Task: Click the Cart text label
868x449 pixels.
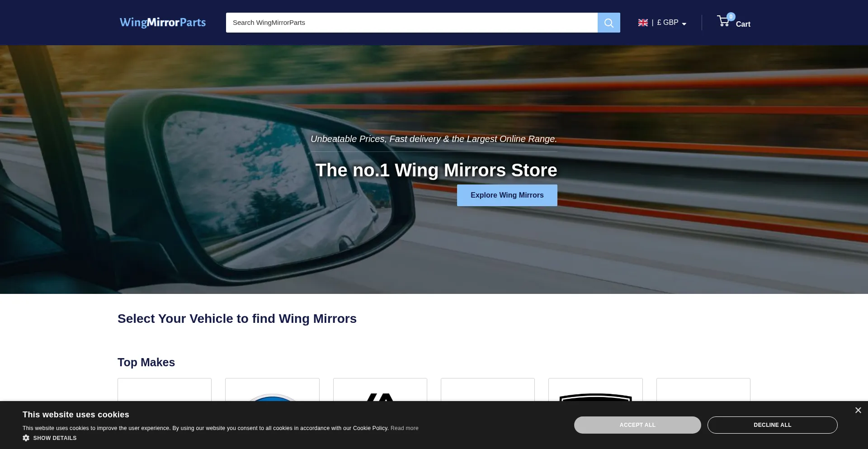Action: point(743,24)
